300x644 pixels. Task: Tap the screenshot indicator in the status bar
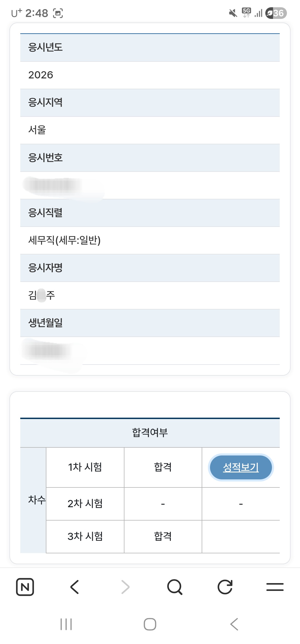[58, 13]
